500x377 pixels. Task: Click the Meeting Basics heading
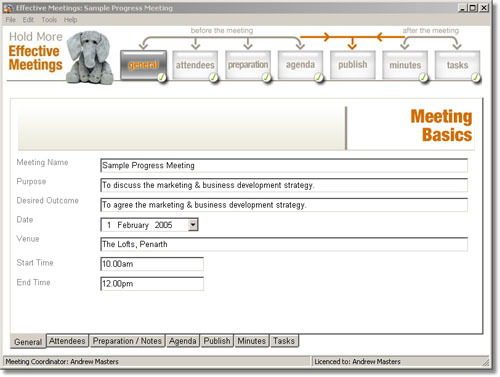441,126
